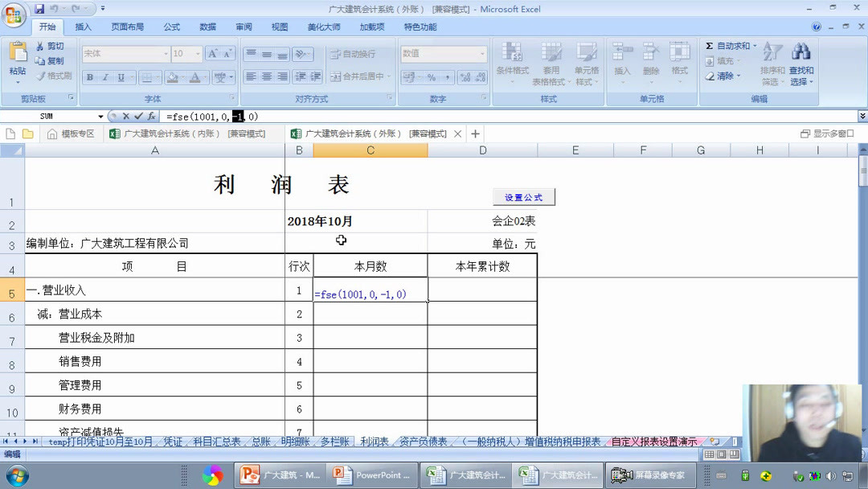Click the 合并后居中 merge cells icon

[355, 76]
